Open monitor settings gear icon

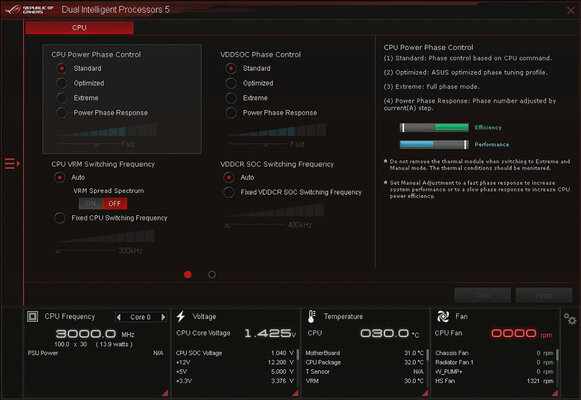[x=570, y=319]
